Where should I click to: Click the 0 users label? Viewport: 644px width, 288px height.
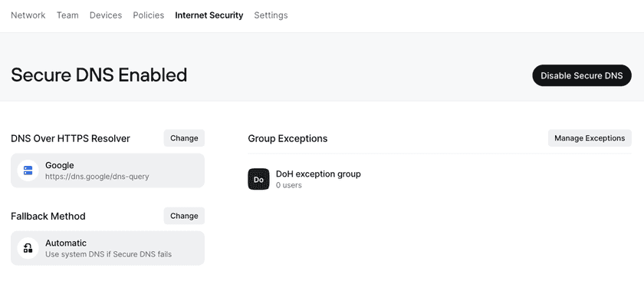pyautogui.click(x=289, y=185)
